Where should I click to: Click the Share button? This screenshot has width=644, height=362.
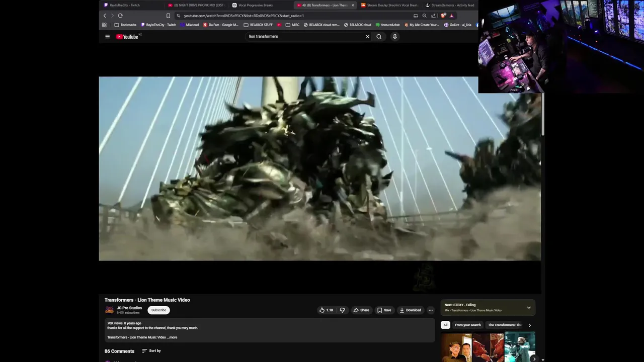coord(361,310)
